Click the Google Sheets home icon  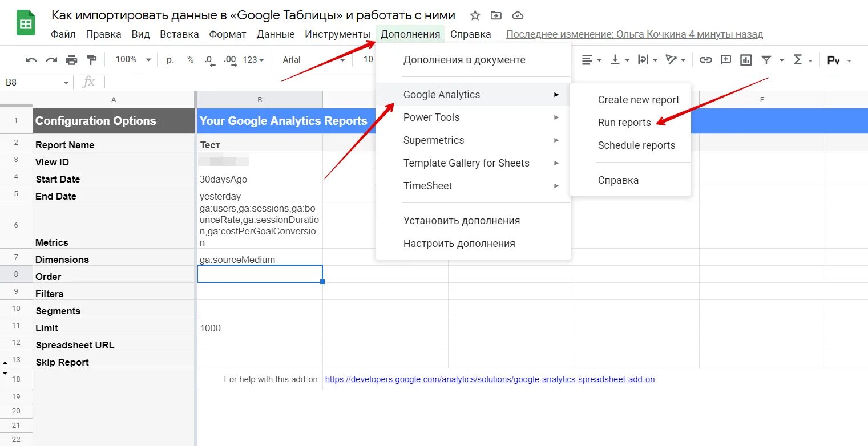(26, 23)
